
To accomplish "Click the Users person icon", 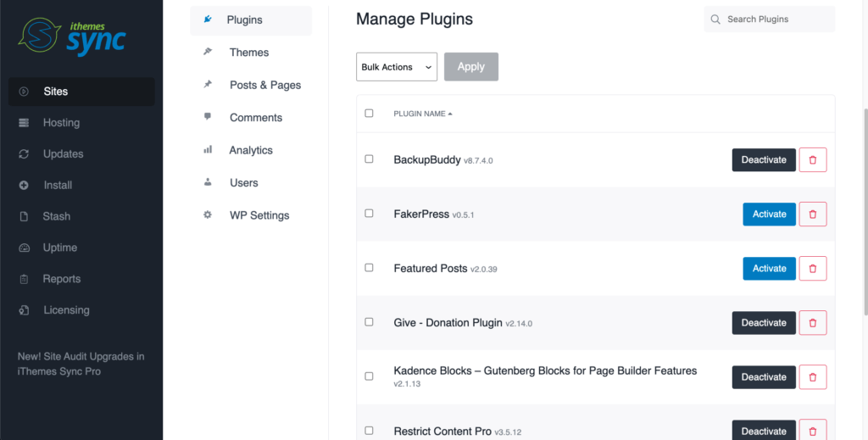I will 208,181.
